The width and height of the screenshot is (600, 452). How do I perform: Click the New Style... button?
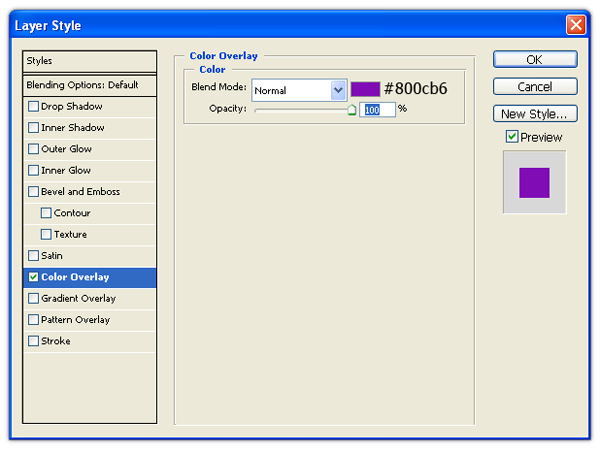click(535, 114)
